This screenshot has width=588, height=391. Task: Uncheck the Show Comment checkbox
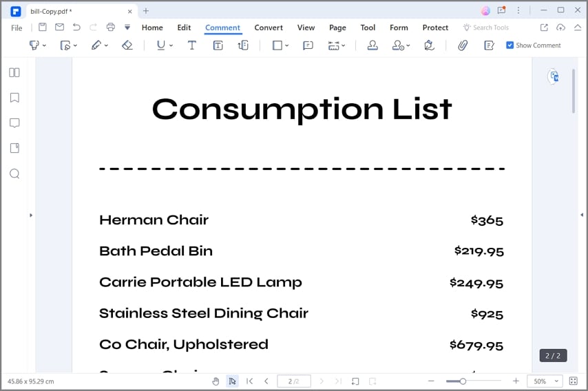(510, 45)
